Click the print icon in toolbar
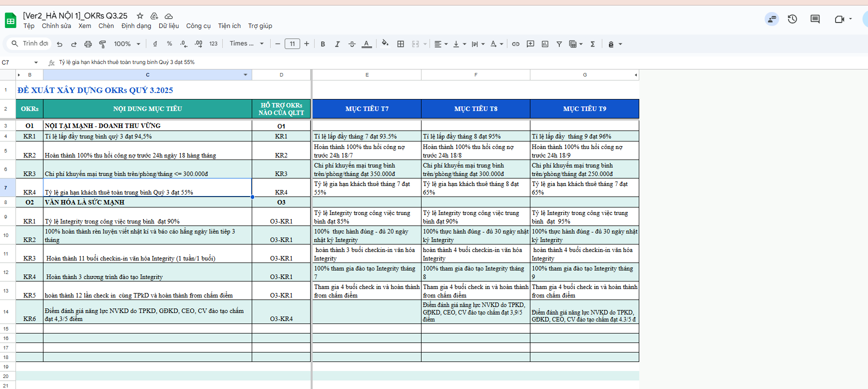The image size is (868, 389). pos(88,44)
